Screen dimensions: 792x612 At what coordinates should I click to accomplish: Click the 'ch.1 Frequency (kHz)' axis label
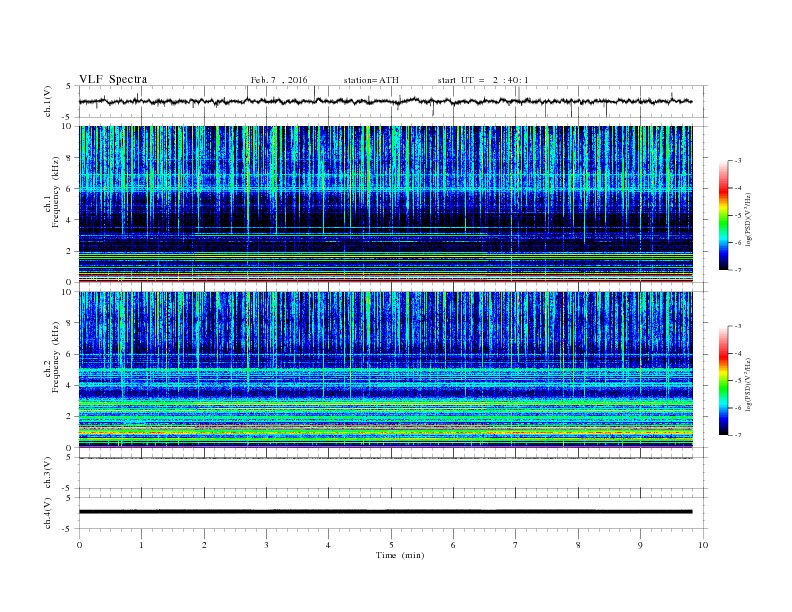pos(52,192)
